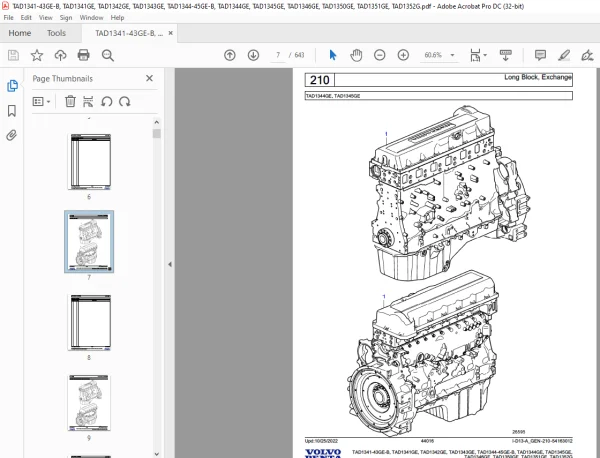The image size is (600, 458).
Task: Click the '643' total pages text
Action: point(299,55)
